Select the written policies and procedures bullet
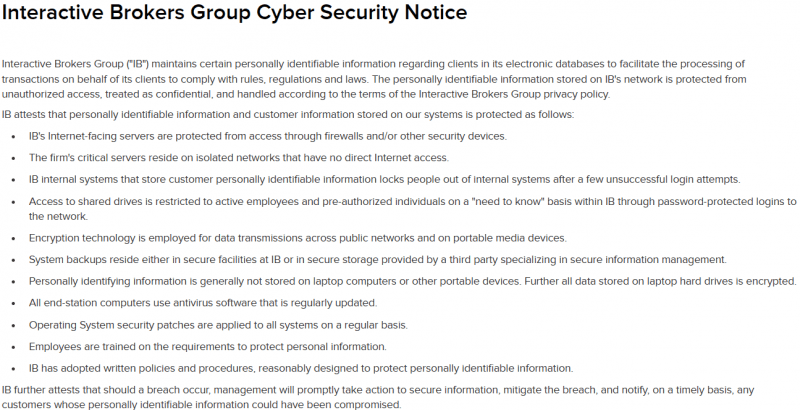The width and height of the screenshot is (800, 410). pos(301,368)
